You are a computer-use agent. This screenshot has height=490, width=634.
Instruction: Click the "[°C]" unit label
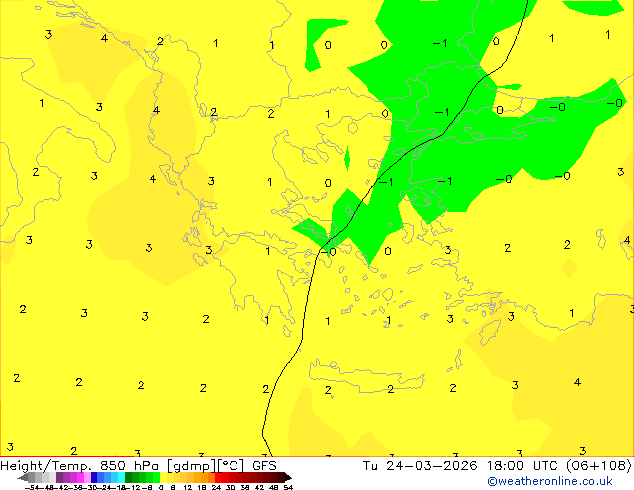click(x=230, y=466)
